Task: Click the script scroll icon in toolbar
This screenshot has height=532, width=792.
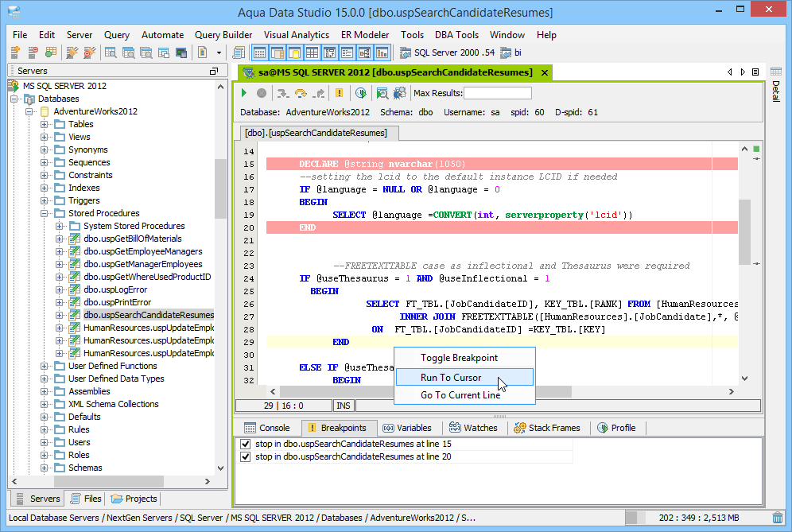Action: point(239,52)
